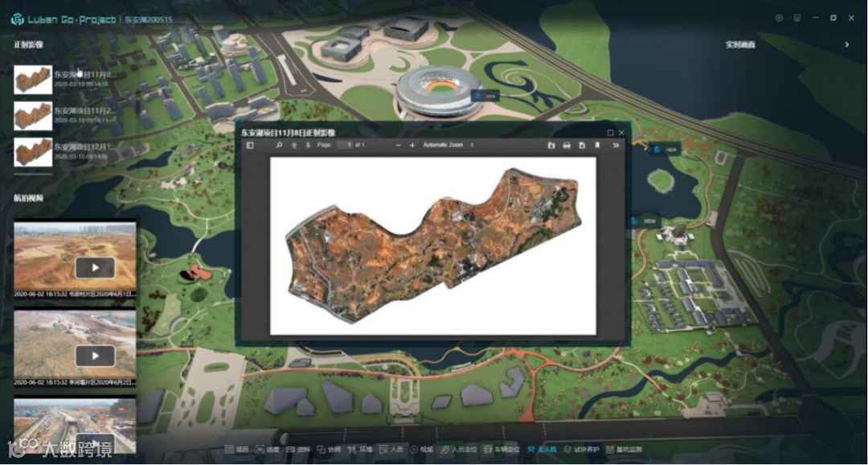Image resolution: width=868 pixels, height=465 pixels.
Task: Switch to the 视频 bottom tab
Action: pos(422,450)
